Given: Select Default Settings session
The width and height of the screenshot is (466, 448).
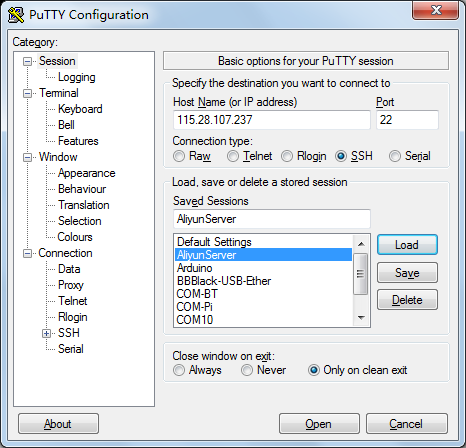Looking at the screenshot, I should [263, 242].
